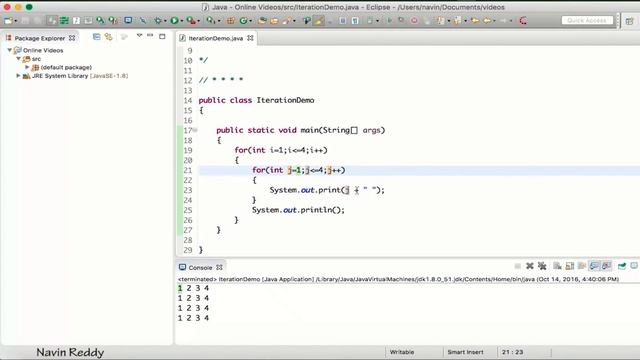The width and height of the screenshot is (640, 360).
Task: Click the Run green play button
Action: tap(174, 20)
